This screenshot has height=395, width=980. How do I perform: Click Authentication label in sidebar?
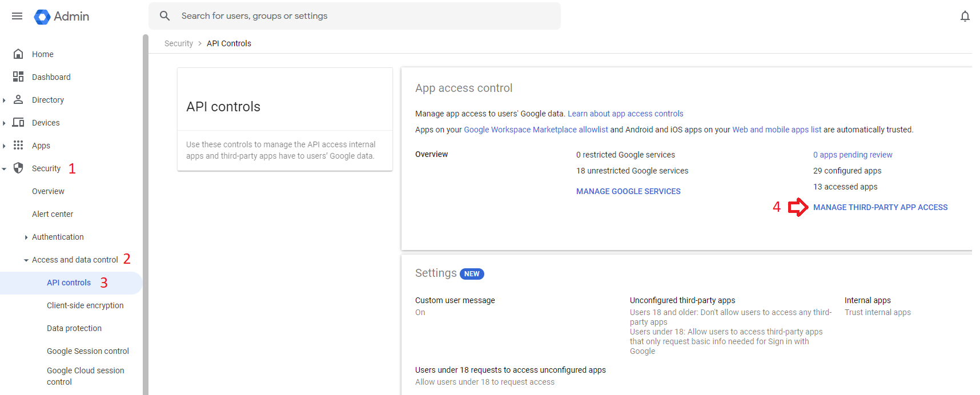pos(58,237)
